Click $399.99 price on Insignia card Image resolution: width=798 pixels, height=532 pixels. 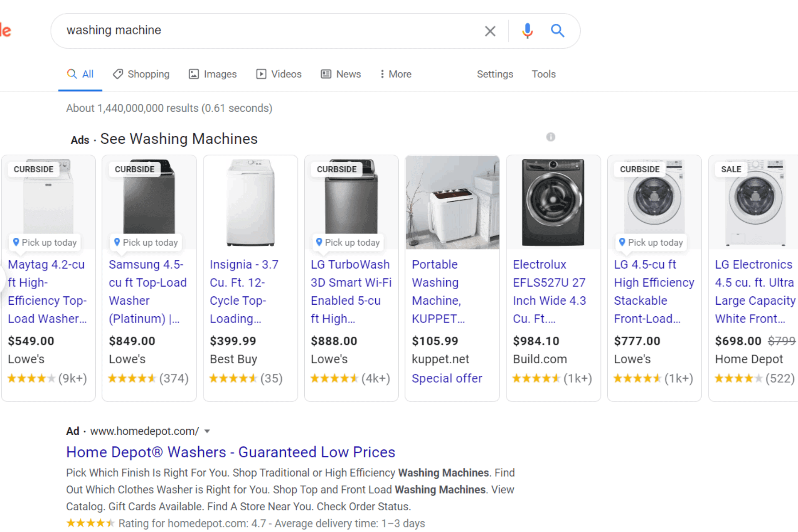tap(233, 341)
